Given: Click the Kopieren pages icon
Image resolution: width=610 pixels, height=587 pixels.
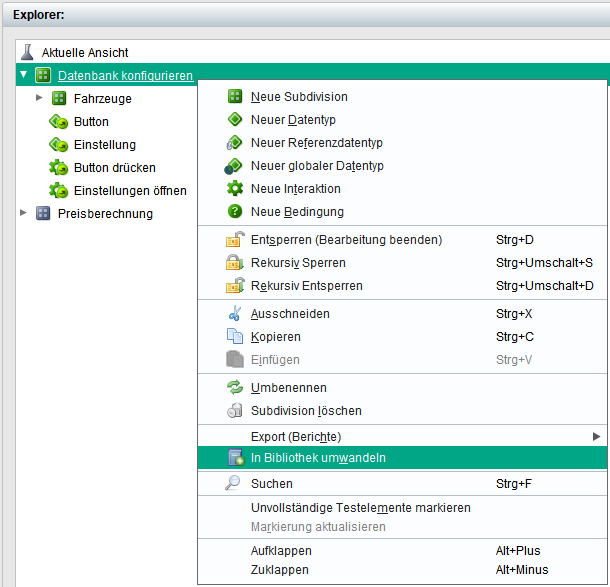Looking at the screenshot, I should [235, 336].
